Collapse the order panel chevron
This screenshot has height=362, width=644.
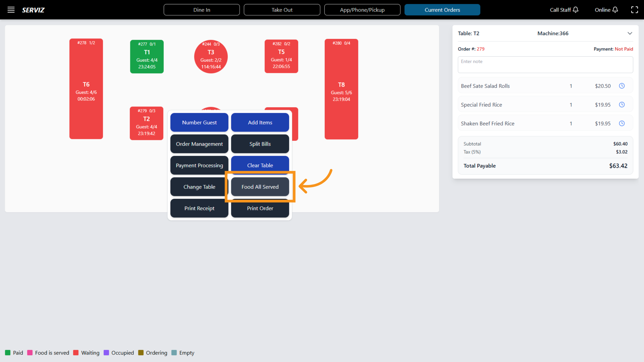(630, 34)
